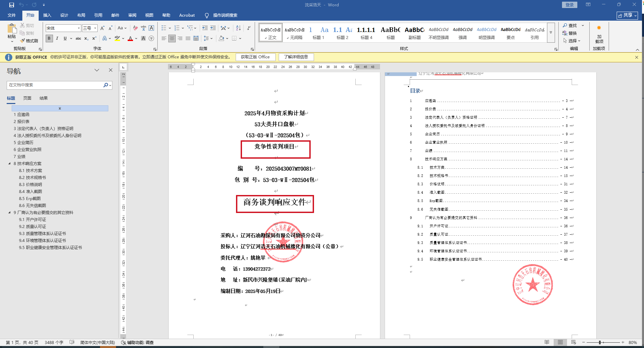Screen dimensions: 644x348
Task: Click 了解详细信息 button
Action: (x=296, y=57)
